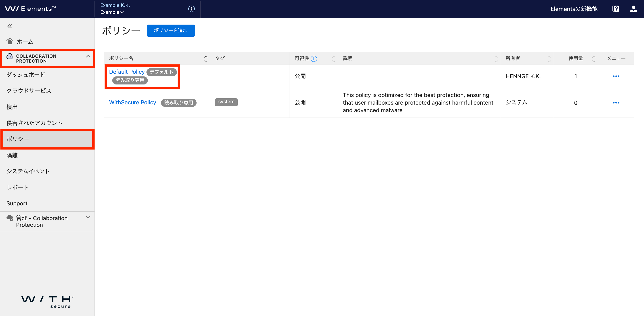Open Default Policy row menu dots

coord(616,76)
